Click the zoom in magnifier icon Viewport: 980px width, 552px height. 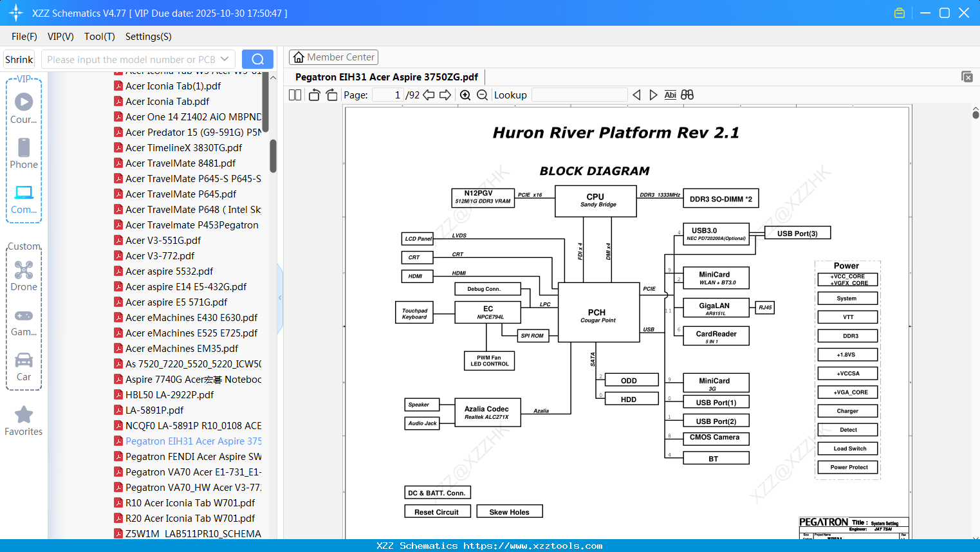pos(465,95)
